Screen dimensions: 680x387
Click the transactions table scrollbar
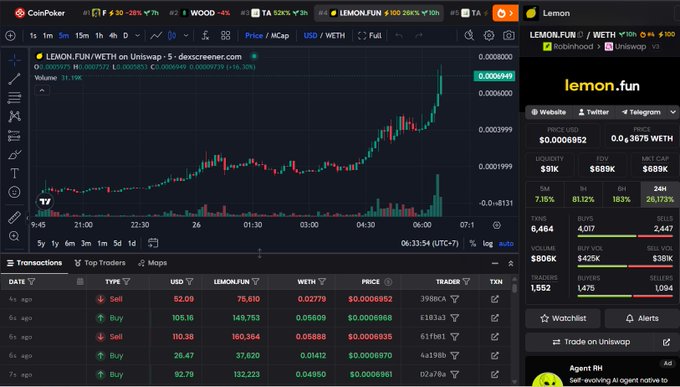click(514, 288)
